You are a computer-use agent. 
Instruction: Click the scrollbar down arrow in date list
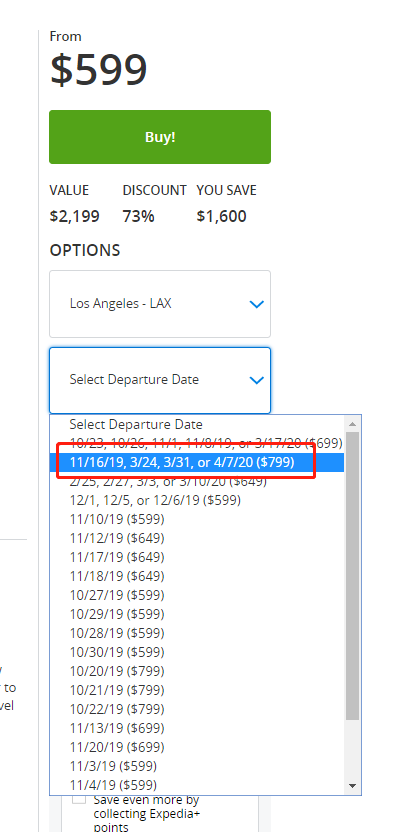pyautogui.click(x=352, y=786)
